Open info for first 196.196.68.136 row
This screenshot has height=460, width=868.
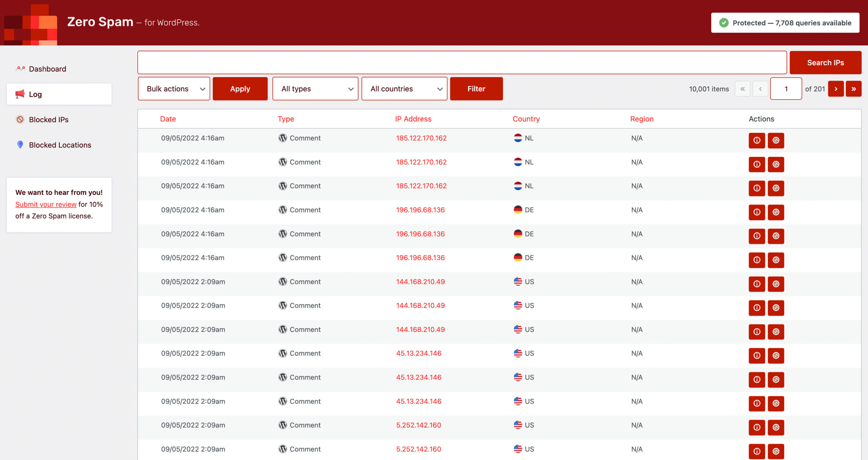[757, 212]
